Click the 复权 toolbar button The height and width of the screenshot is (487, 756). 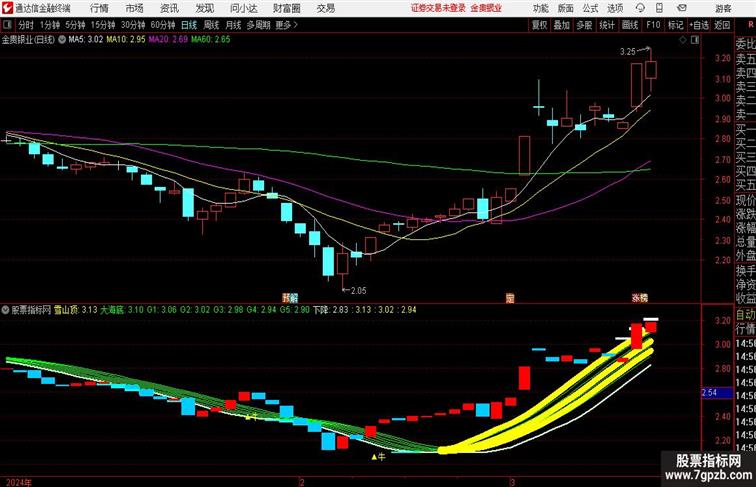(x=539, y=25)
